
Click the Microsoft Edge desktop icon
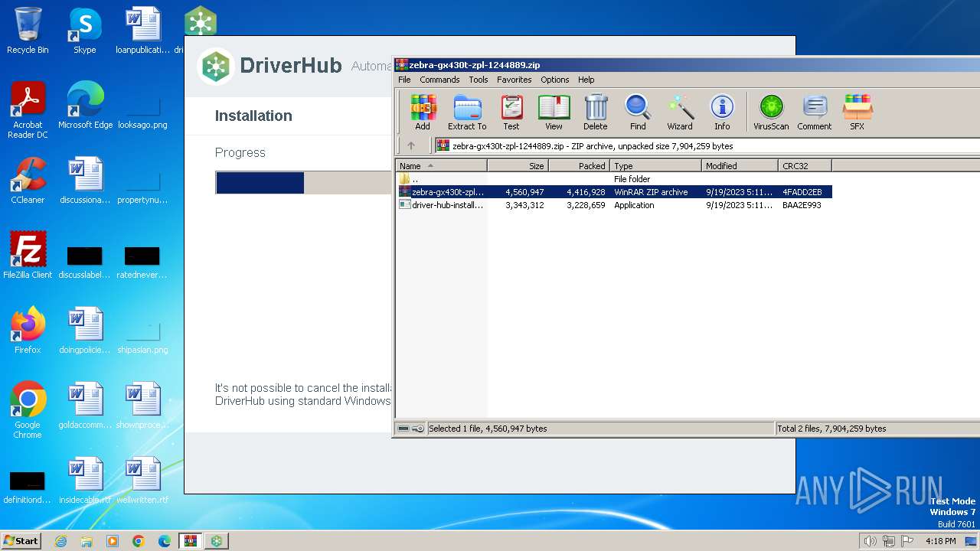[85, 106]
